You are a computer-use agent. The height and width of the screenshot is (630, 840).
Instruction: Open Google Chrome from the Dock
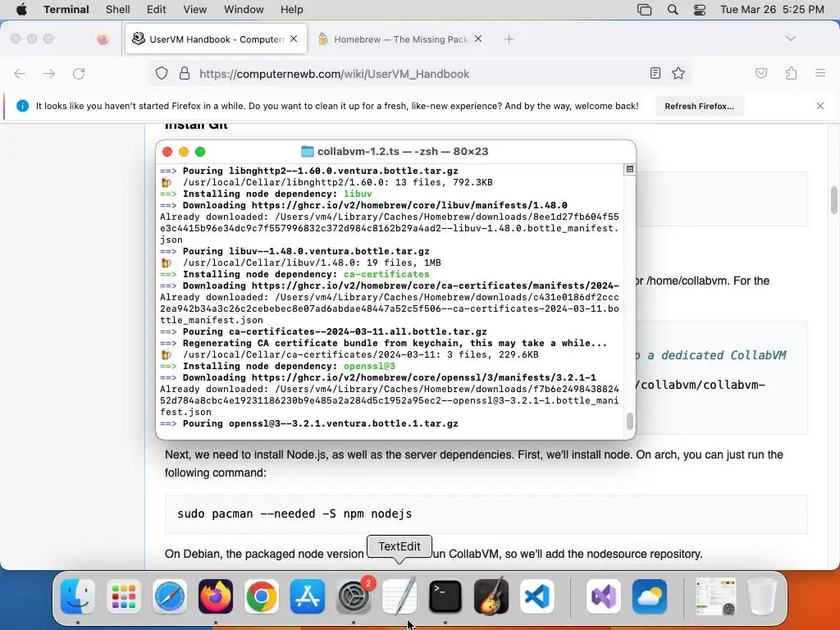click(x=262, y=596)
